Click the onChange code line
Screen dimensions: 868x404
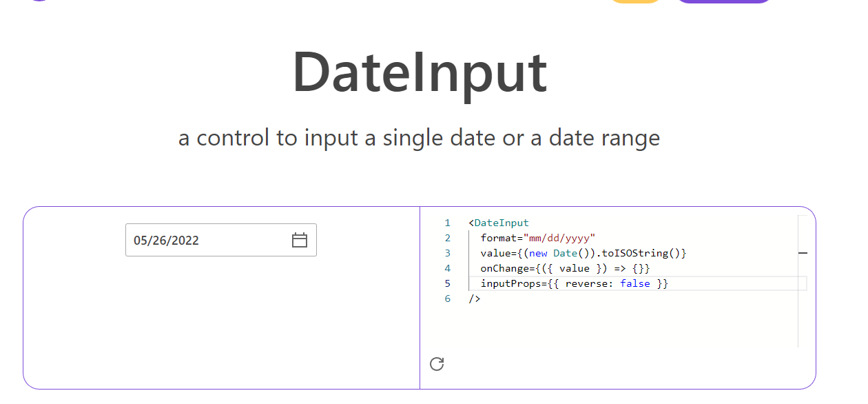pos(565,268)
